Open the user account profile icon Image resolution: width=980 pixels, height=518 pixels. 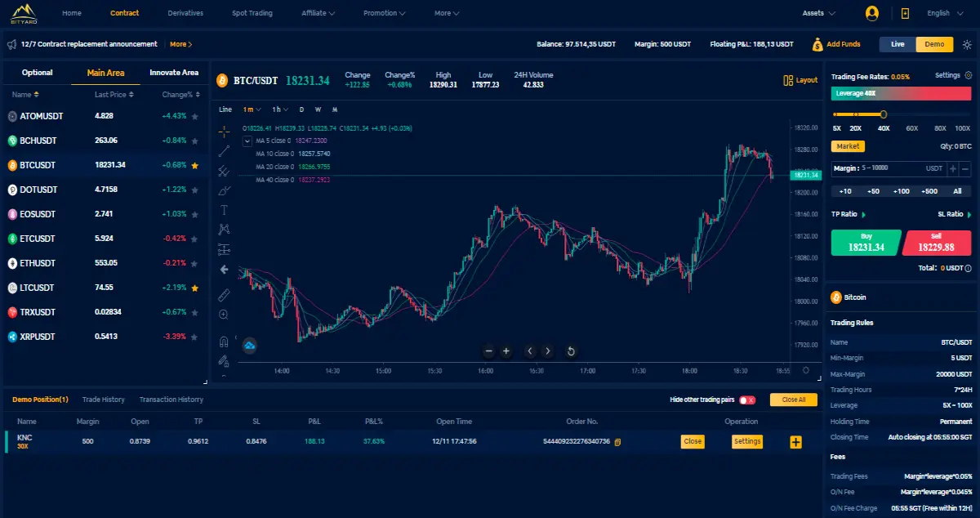point(872,13)
